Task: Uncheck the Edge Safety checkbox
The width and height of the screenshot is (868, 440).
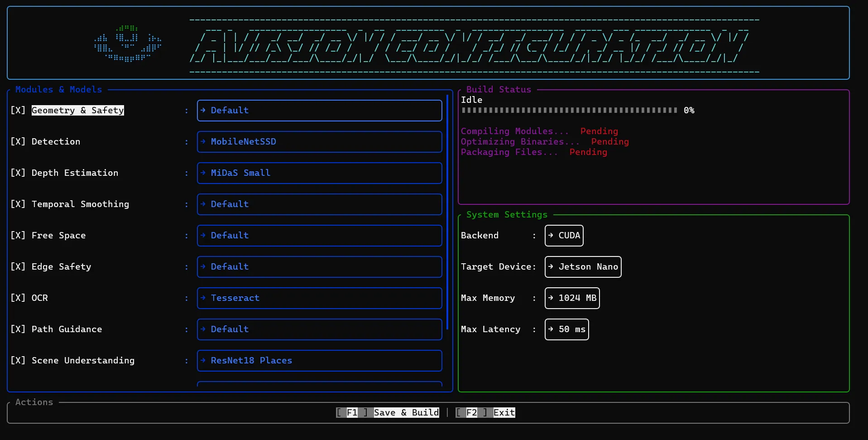Action: (18, 267)
